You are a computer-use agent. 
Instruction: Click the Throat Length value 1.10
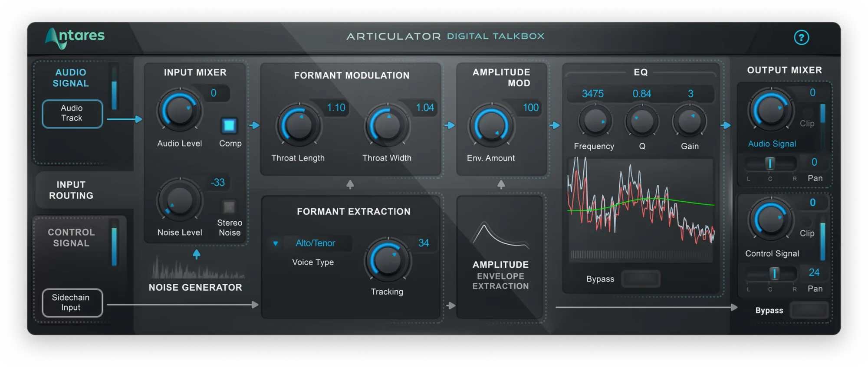pyautogui.click(x=336, y=108)
